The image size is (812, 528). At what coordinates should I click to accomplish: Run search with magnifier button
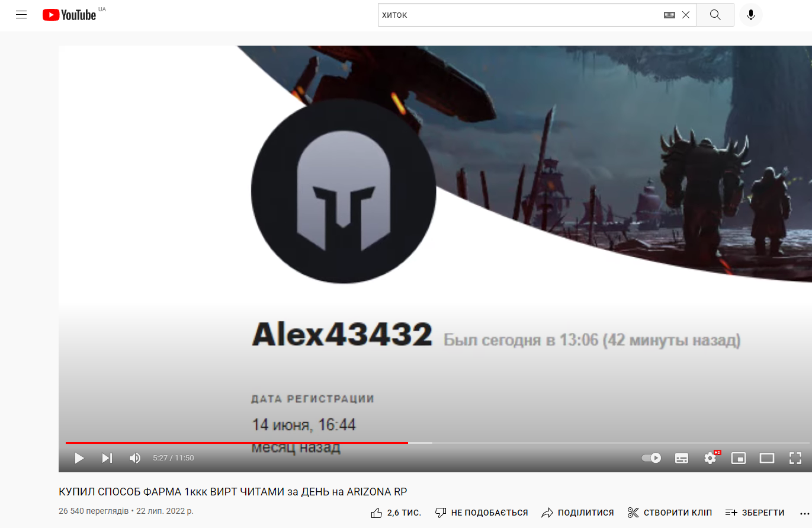pos(715,15)
